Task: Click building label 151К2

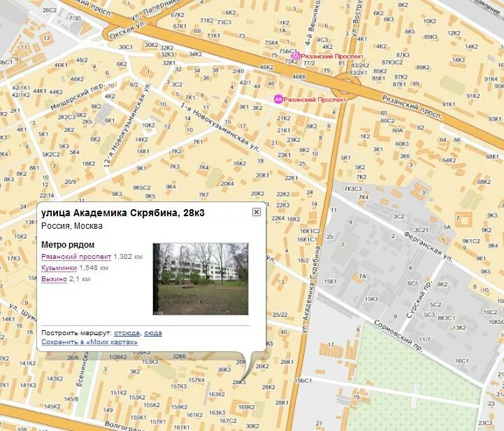Action: pyautogui.click(x=119, y=393)
